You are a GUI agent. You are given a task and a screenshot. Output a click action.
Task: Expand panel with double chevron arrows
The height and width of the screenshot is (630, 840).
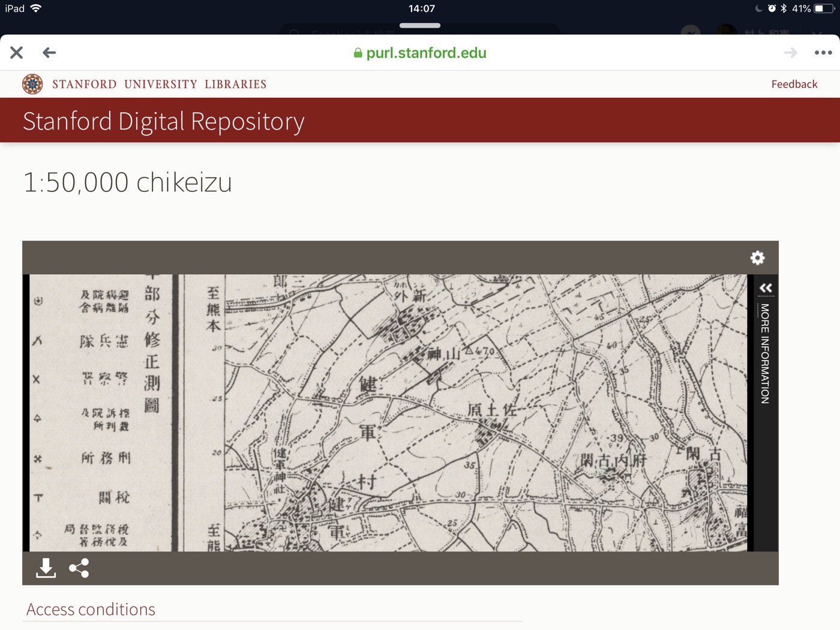[766, 288]
